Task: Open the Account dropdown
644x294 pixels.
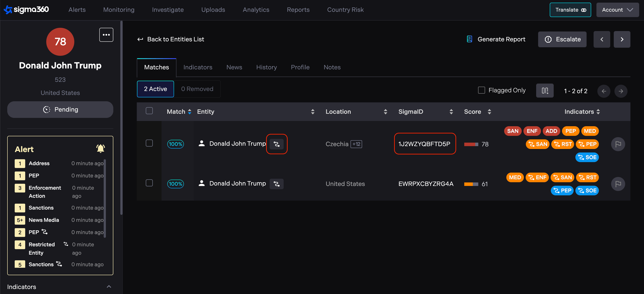Action: [x=617, y=10]
